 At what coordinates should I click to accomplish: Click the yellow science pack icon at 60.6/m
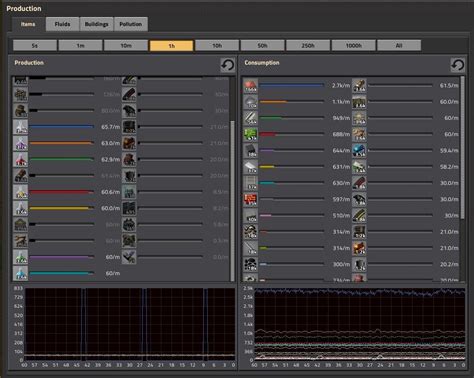tap(20, 192)
